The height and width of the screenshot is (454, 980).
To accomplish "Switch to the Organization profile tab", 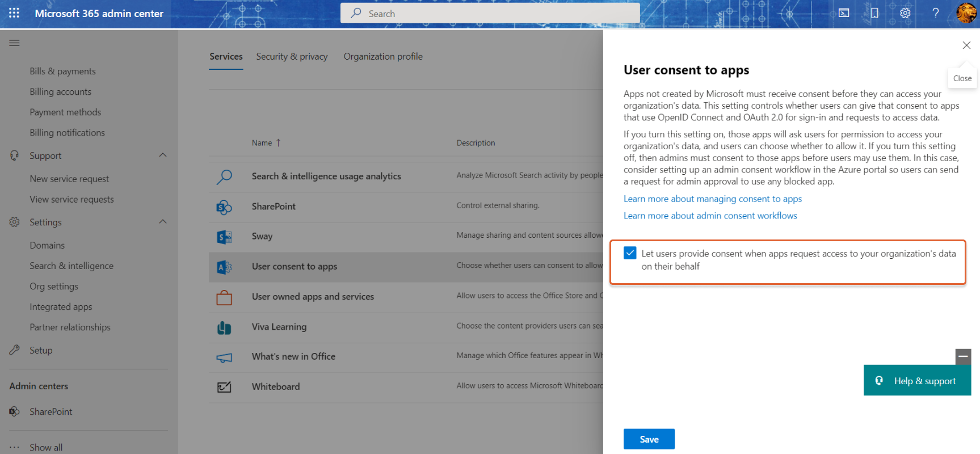I will (x=383, y=57).
